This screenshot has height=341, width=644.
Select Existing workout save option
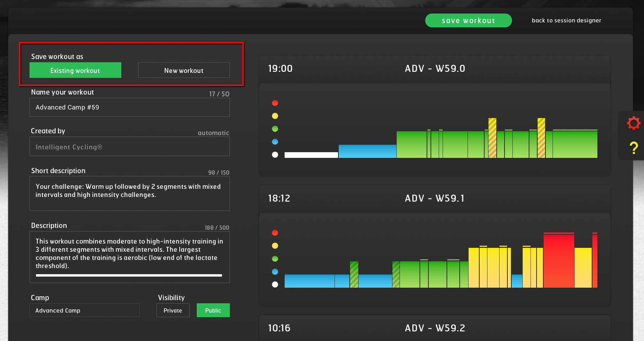tap(75, 70)
